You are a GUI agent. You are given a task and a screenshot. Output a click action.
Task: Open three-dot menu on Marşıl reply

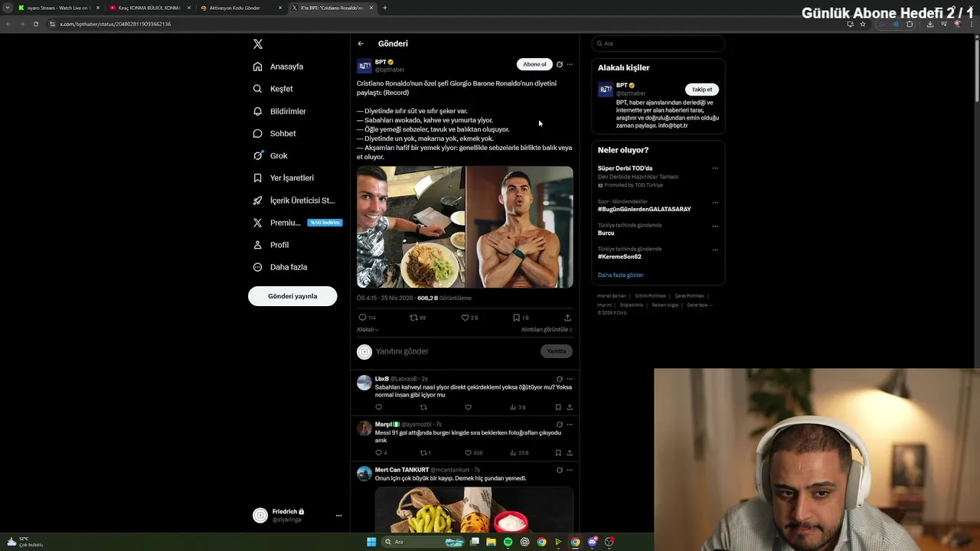tap(570, 424)
